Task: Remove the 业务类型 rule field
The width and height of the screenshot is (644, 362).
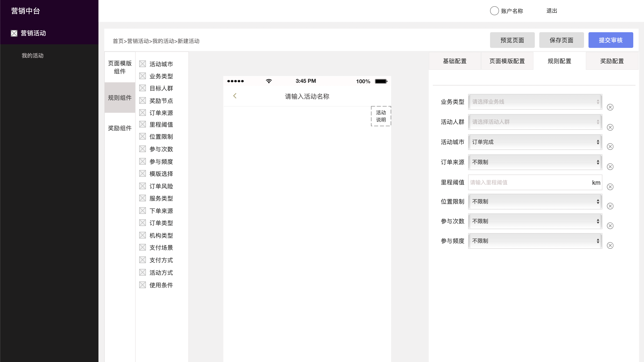Action: 610,107
